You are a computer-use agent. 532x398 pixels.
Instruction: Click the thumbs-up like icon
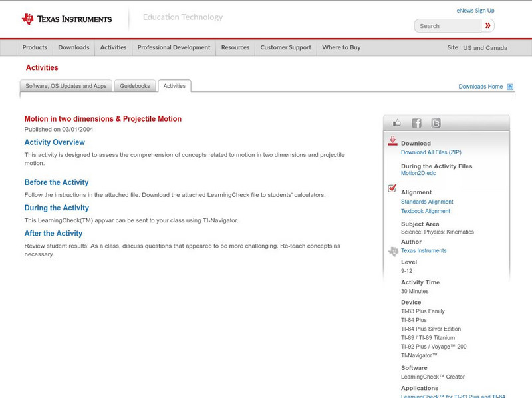pos(396,123)
